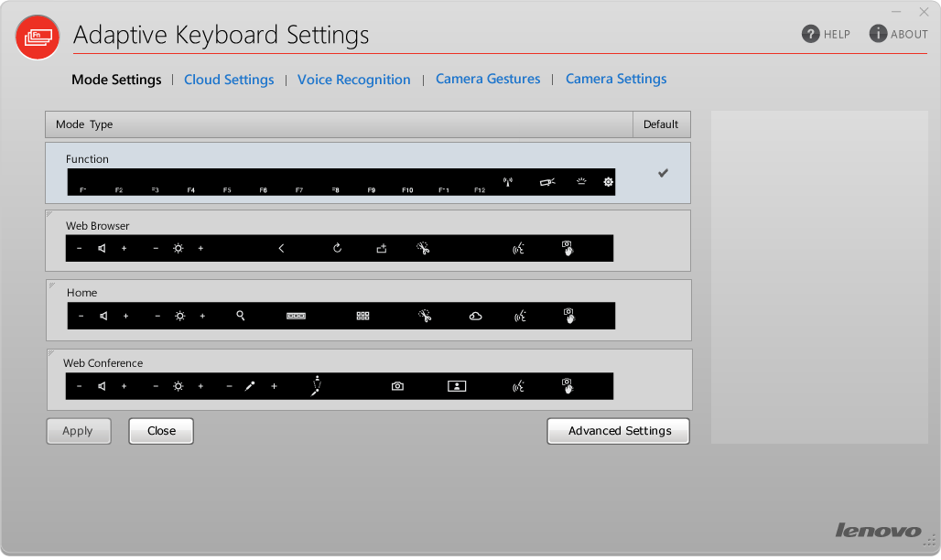
Task: Click the camera icon in Web Conference row
Action: tap(397, 386)
